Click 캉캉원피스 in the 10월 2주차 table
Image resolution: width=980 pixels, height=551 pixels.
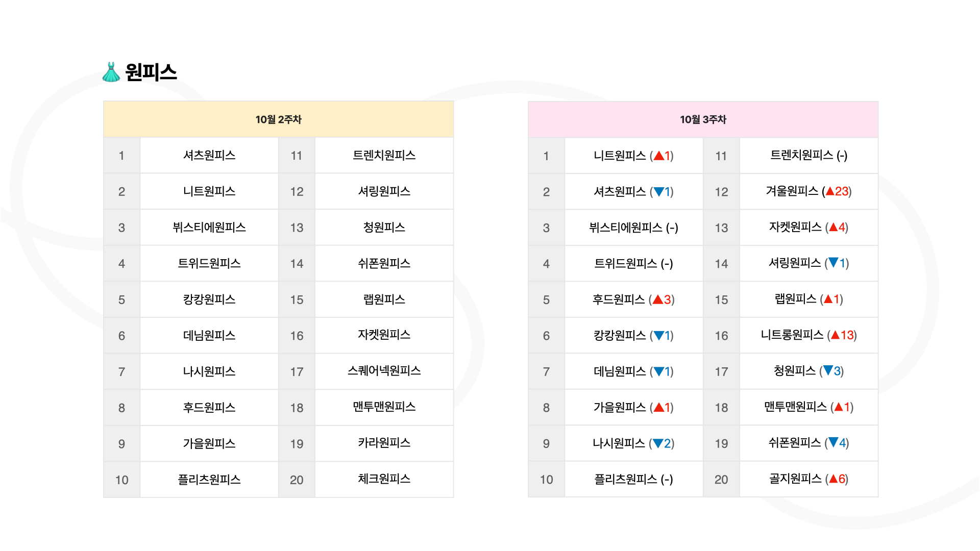pos(209,299)
